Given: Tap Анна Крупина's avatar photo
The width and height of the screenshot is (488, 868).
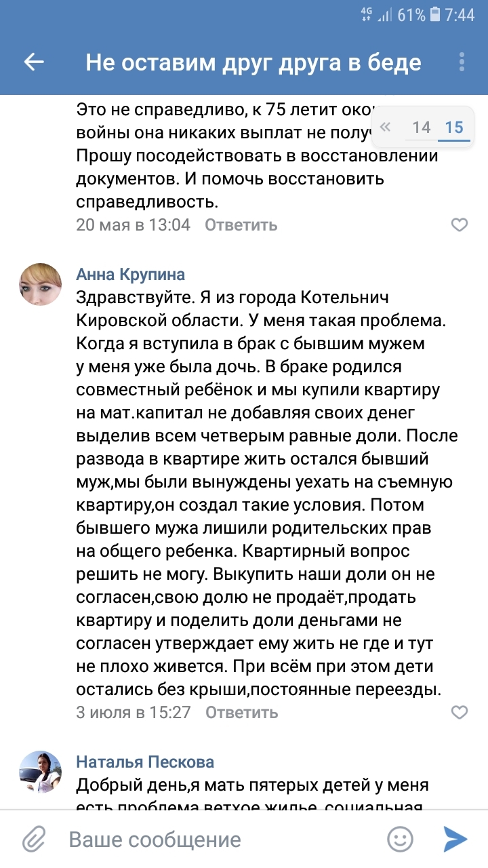Looking at the screenshot, I should [40, 285].
